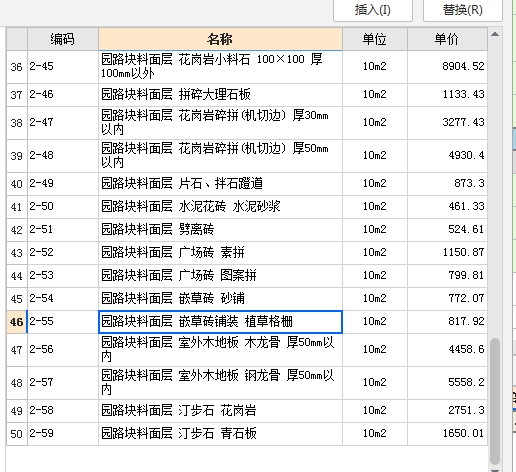516x472 pixels.
Task: Click the price 2751.3
Action: 466,410
